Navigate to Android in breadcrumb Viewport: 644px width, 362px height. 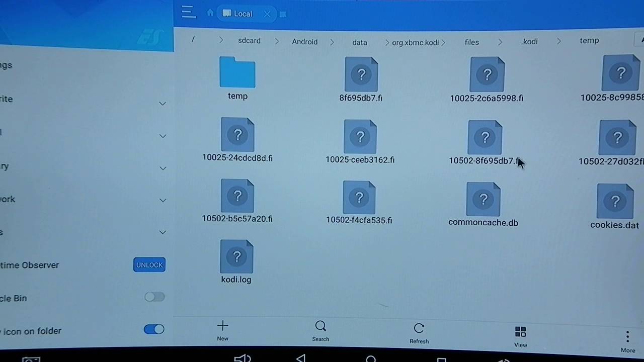point(305,42)
